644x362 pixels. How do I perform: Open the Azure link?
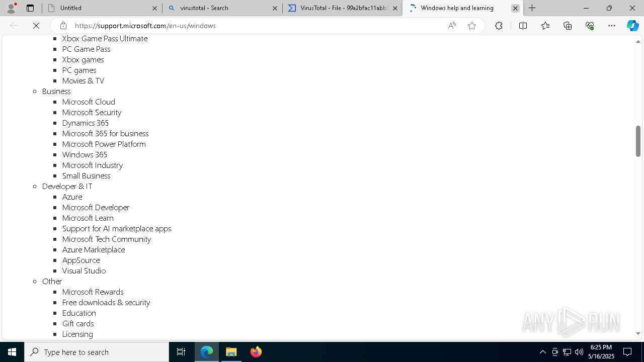tap(72, 197)
